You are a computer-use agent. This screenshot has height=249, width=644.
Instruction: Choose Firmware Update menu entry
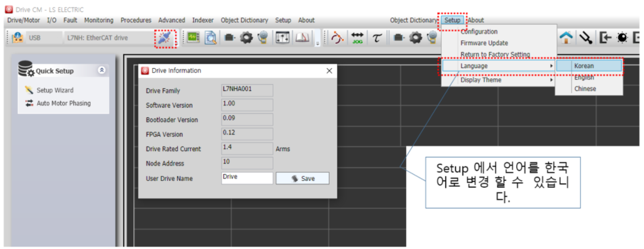484,43
